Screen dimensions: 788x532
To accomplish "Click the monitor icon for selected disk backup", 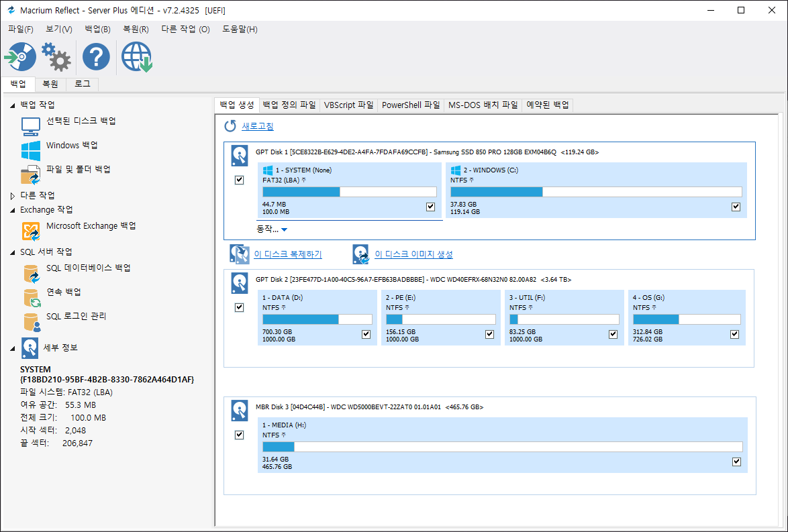I will tap(31, 126).
